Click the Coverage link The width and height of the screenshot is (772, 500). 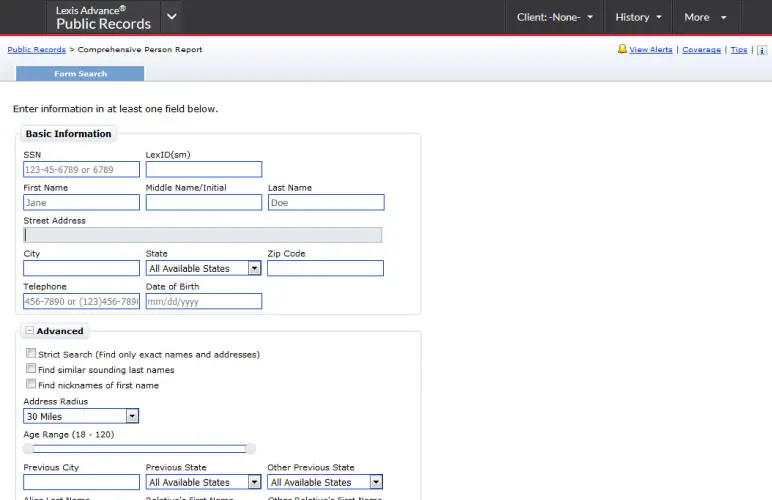pyautogui.click(x=701, y=49)
